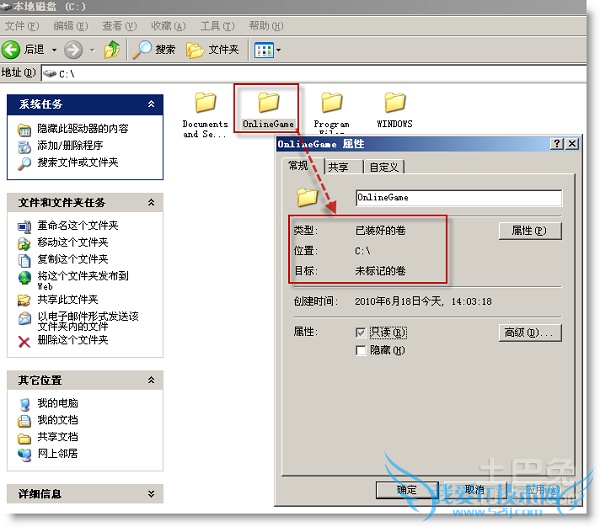Click the dialog help ? button
The image size is (600, 527).
point(557,144)
